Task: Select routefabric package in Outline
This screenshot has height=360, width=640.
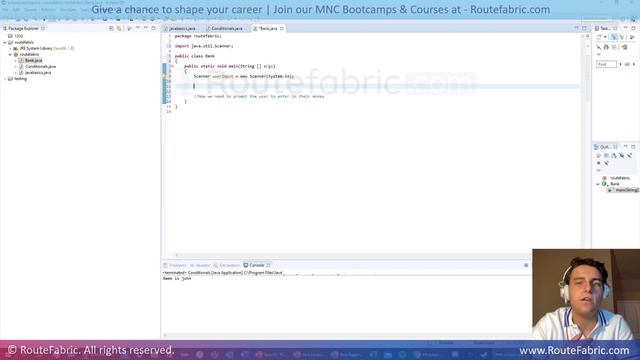Action: [x=620, y=178]
